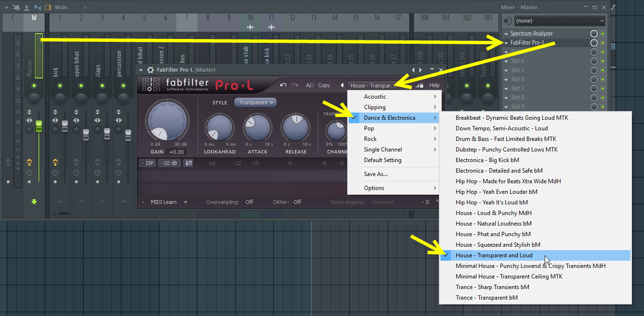Image resolution: width=644 pixels, height=316 pixels.
Task: Click the latency clock icon on Master track
Action: coord(29,172)
